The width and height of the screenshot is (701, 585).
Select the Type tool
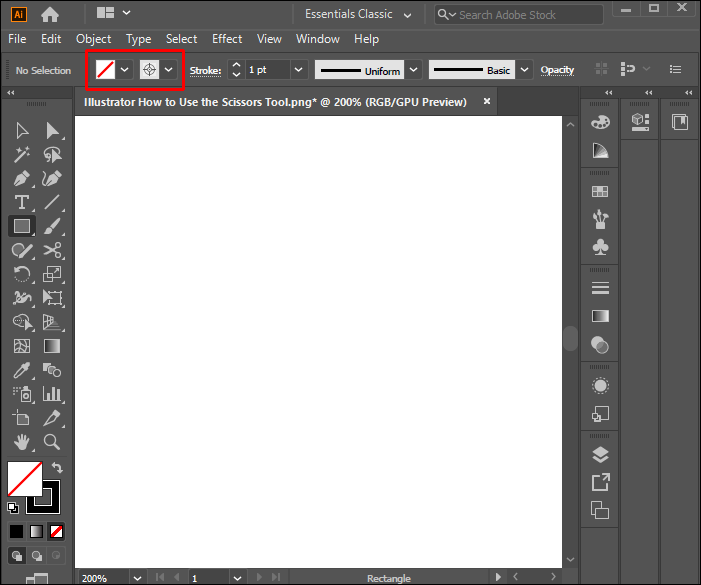point(21,203)
